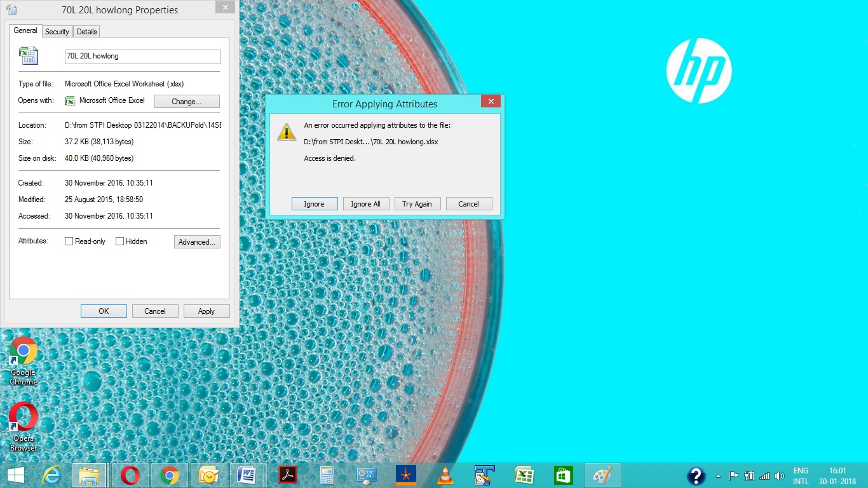This screenshot has width=868, height=488.
Task: Check the battery power tray icon
Action: point(749,476)
